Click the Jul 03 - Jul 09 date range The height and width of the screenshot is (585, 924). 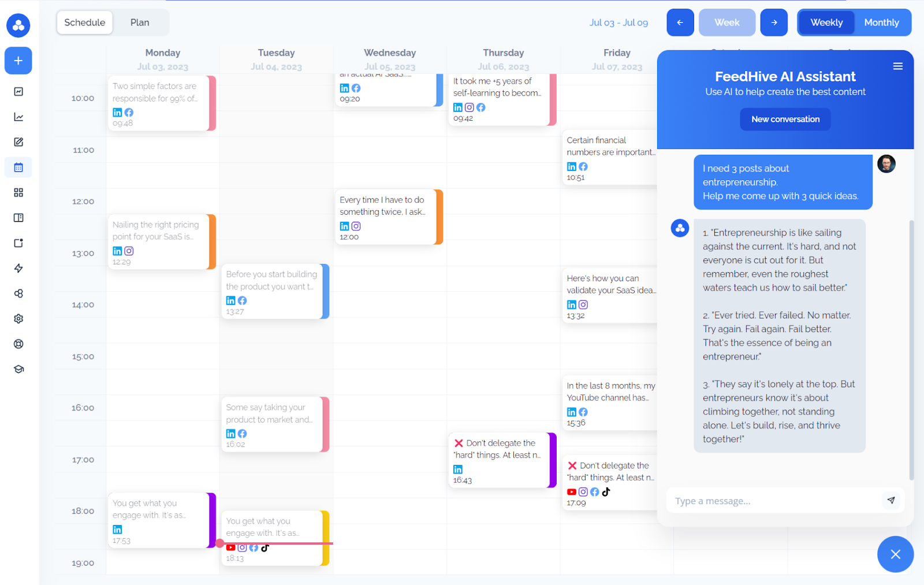pos(619,23)
